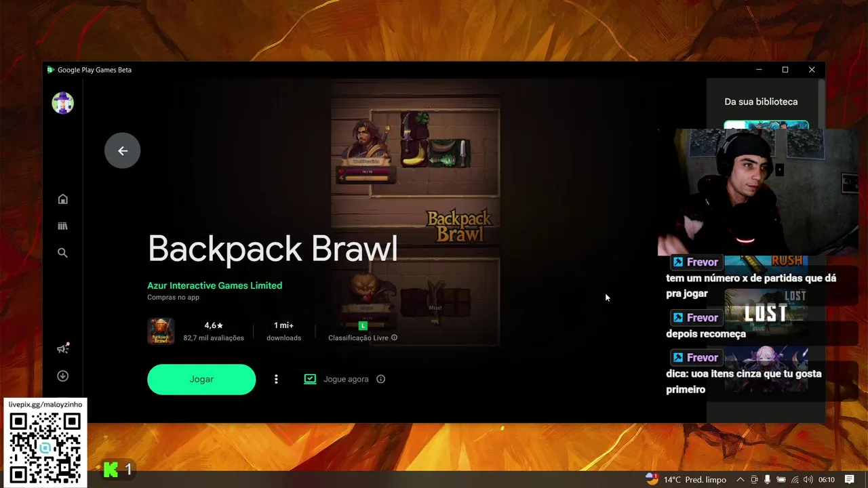Click the battery tray icon
Viewport: 868px width, 488px height.
coord(781,479)
